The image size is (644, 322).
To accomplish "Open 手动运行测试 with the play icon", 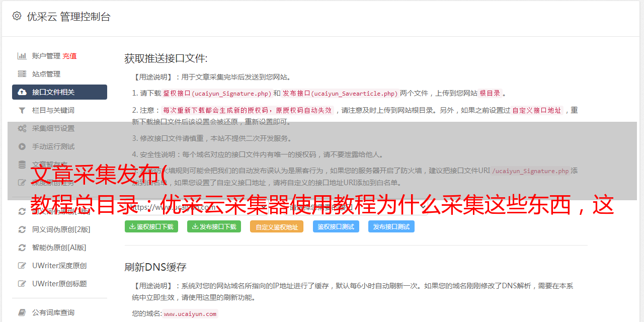I will tap(59, 146).
